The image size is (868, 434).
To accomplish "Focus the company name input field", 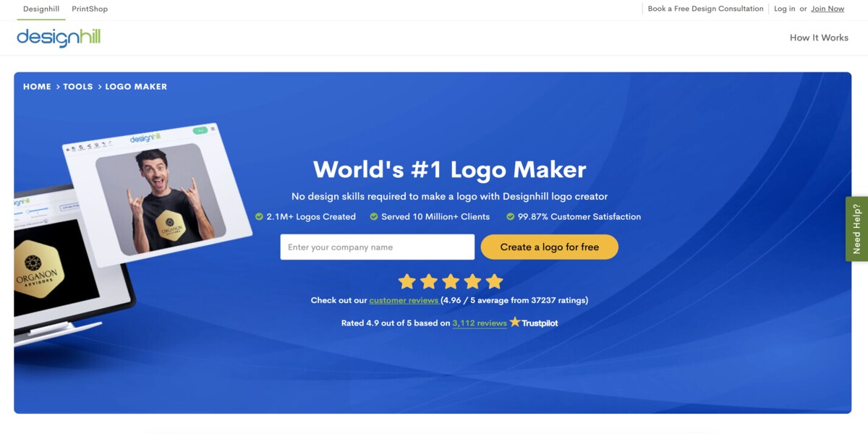I will 378,247.
